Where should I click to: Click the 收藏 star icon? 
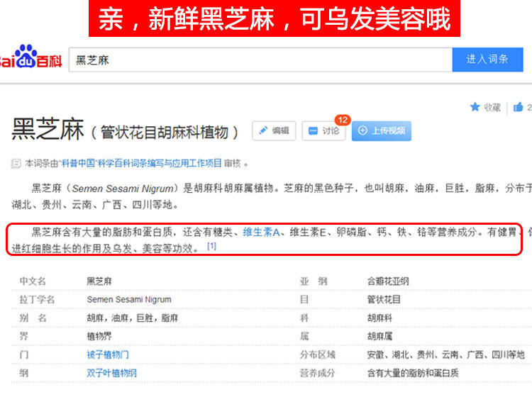tap(475, 107)
